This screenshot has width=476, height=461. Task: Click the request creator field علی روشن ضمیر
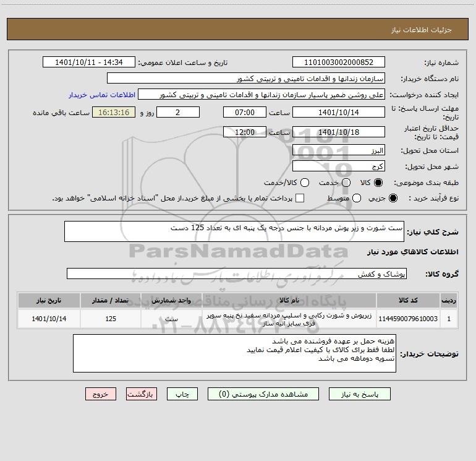[x=261, y=95]
